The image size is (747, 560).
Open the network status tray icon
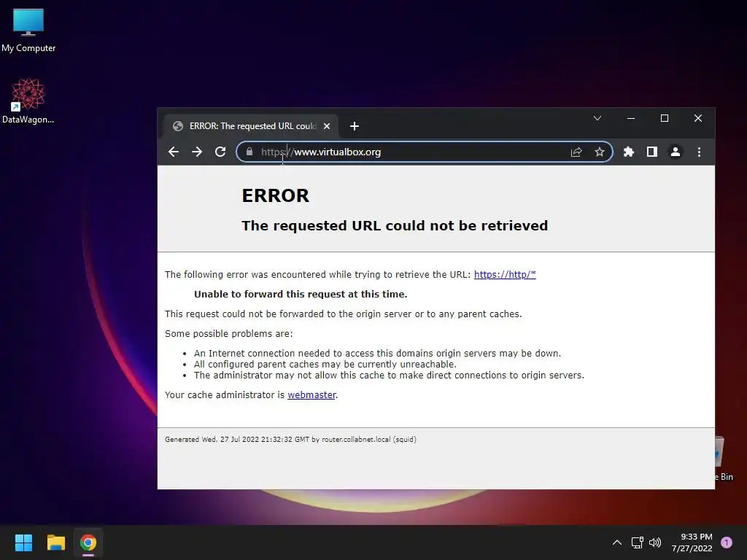[x=638, y=542]
